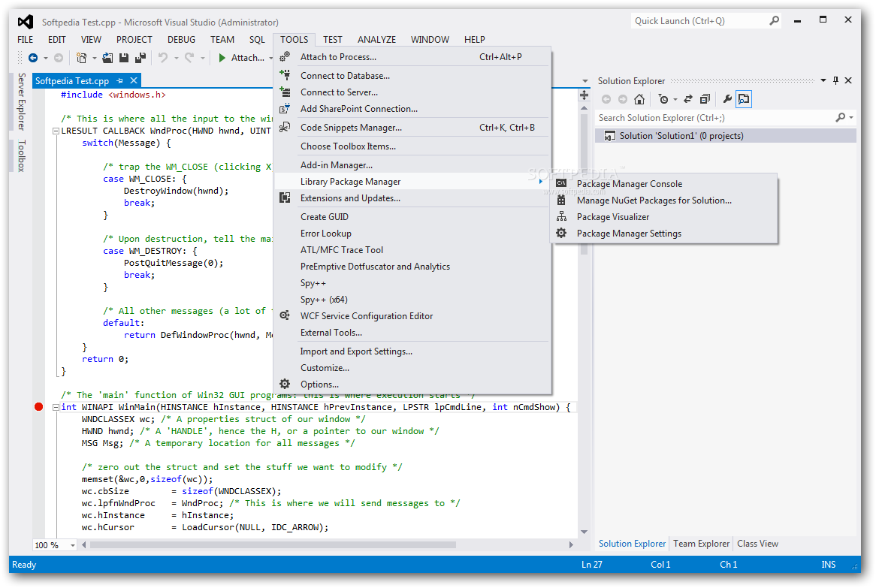Open the DEBUG menu

pos(182,40)
